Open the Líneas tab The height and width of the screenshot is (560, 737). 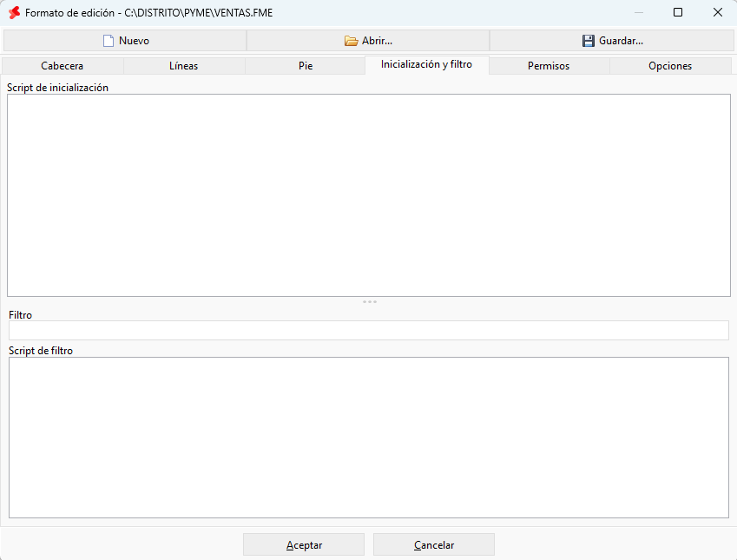(184, 66)
